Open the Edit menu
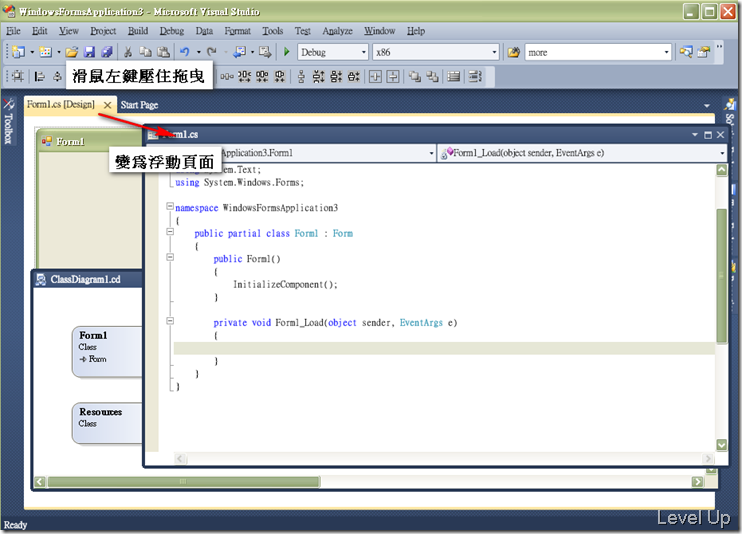The height and width of the screenshot is (534, 742). pos(39,31)
